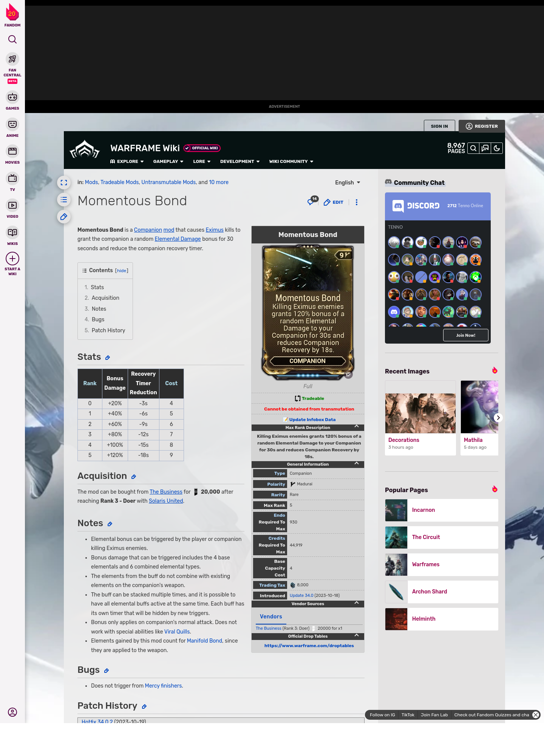Edit the Notes section pencil icon

(x=110, y=524)
